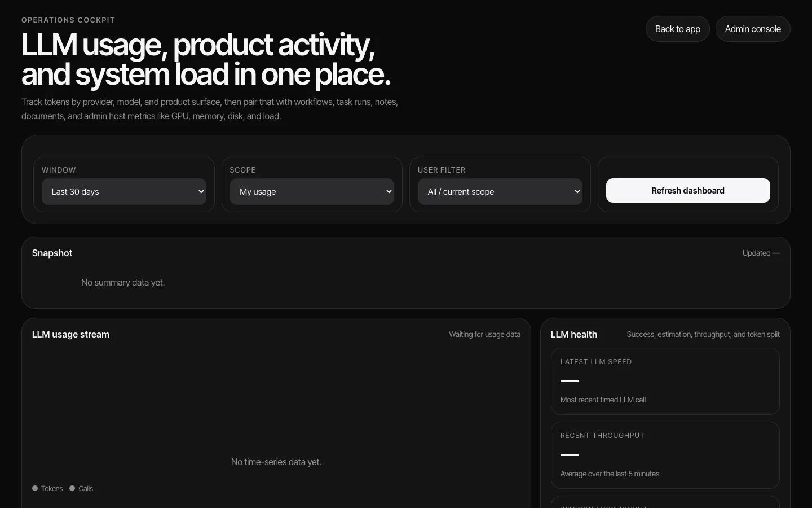Image resolution: width=812 pixels, height=508 pixels.
Task: Click the 'Updated —' status text
Action: [761, 253]
